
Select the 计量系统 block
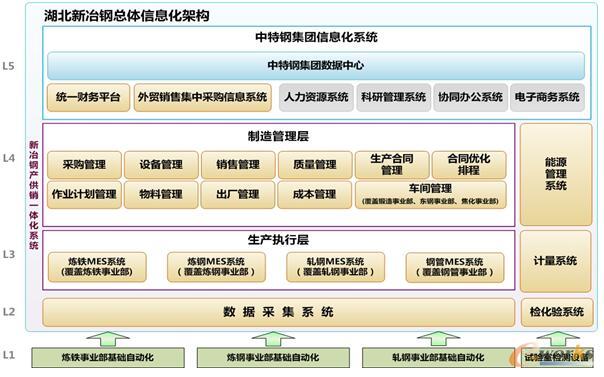click(x=555, y=261)
